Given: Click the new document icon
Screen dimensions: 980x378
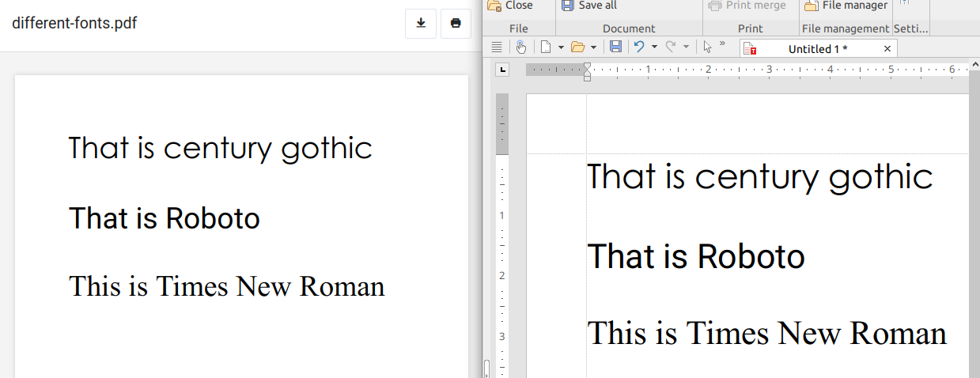Looking at the screenshot, I should coord(547,47).
